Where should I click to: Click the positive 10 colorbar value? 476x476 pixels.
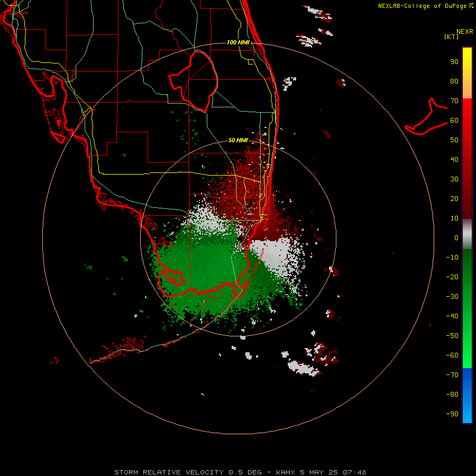pos(454,218)
